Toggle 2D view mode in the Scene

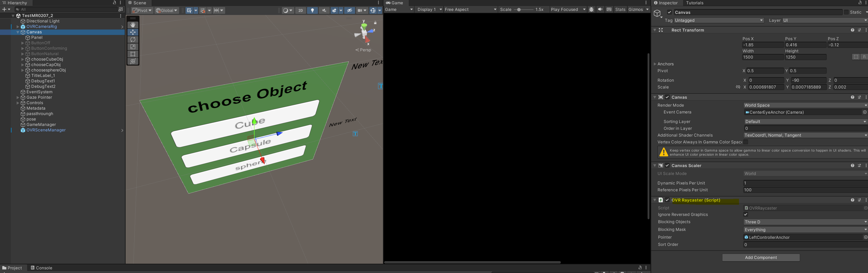point(300,10)
